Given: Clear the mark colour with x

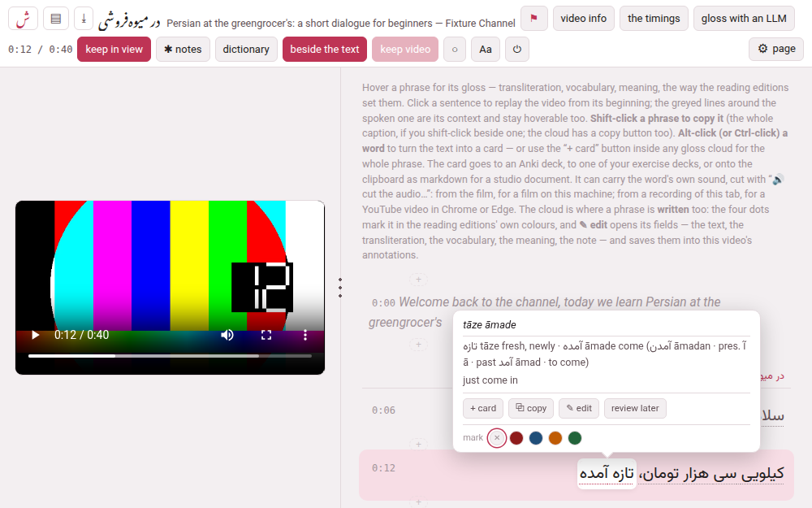Looking at the screenshot, I should 497,438.
